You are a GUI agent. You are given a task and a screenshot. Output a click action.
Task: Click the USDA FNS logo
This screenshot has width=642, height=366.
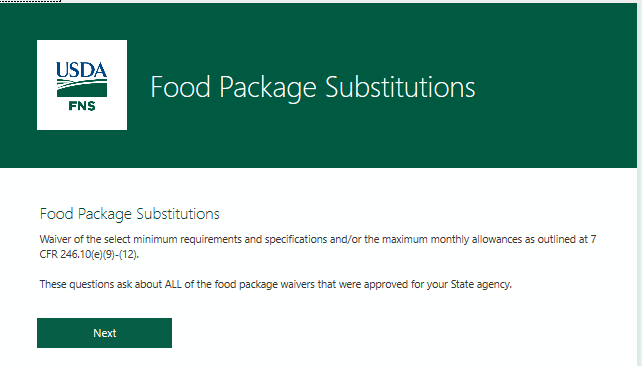82,85
